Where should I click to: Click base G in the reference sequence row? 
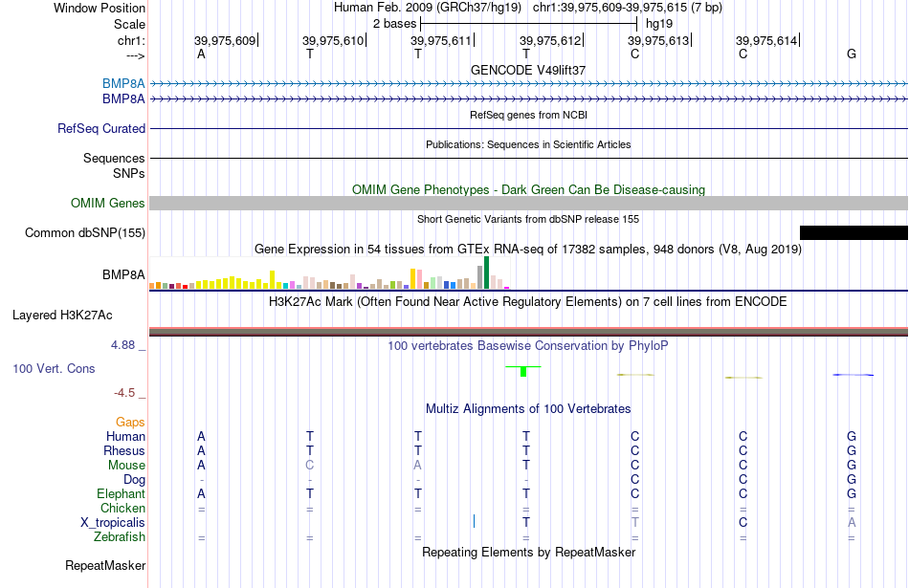coord(851,54)
